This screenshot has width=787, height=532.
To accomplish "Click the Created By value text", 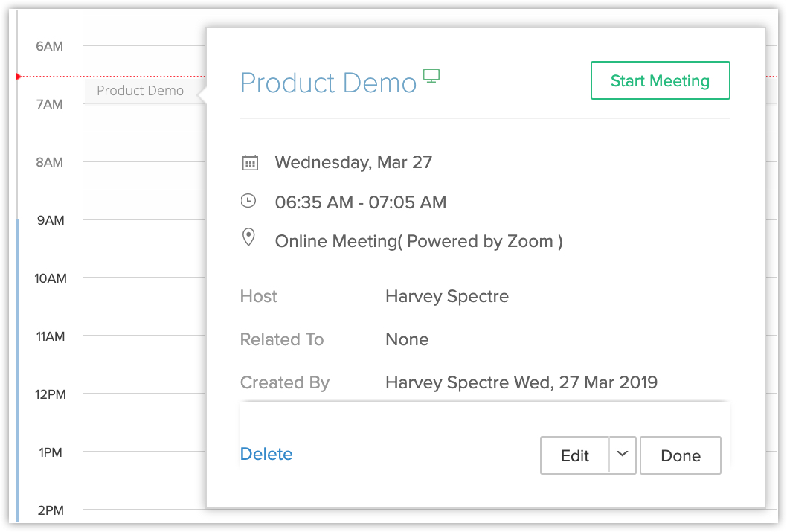I will click(521, 383).
